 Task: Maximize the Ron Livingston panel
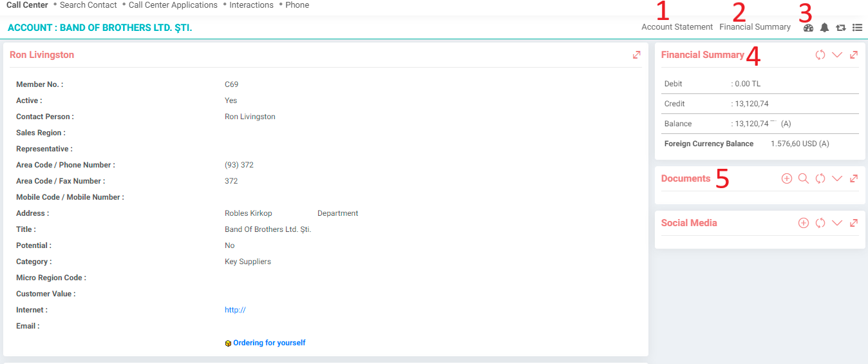[637, 55]
